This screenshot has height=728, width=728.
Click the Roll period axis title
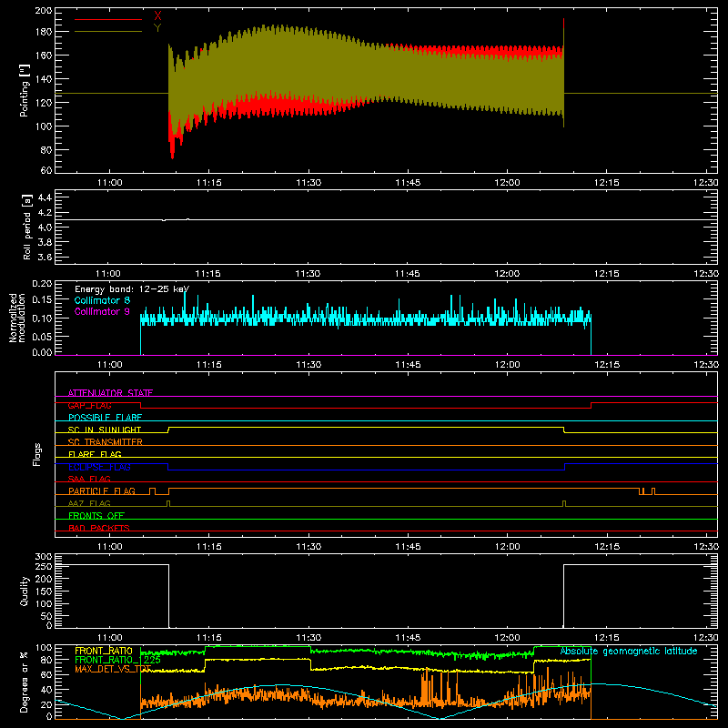26,227
